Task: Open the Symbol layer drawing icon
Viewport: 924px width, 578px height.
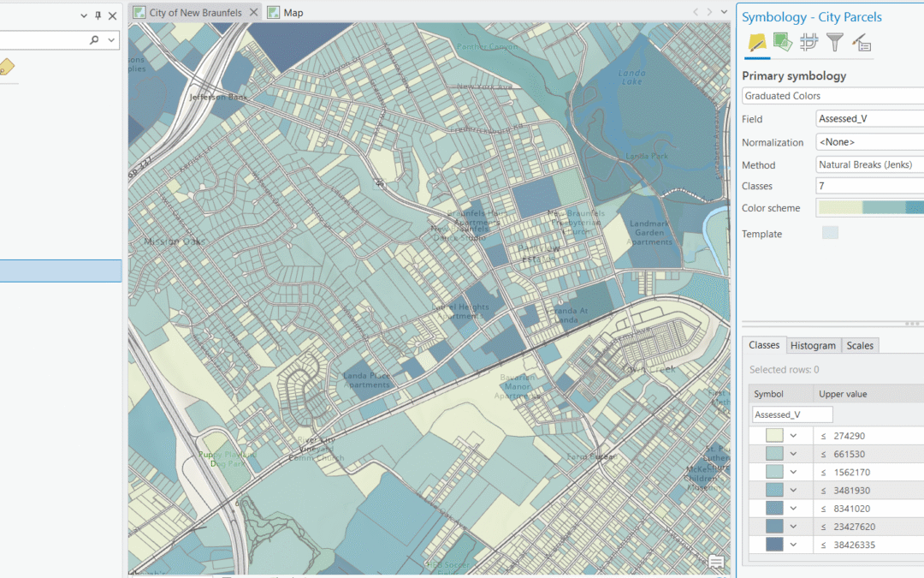Action: (808, 41)
